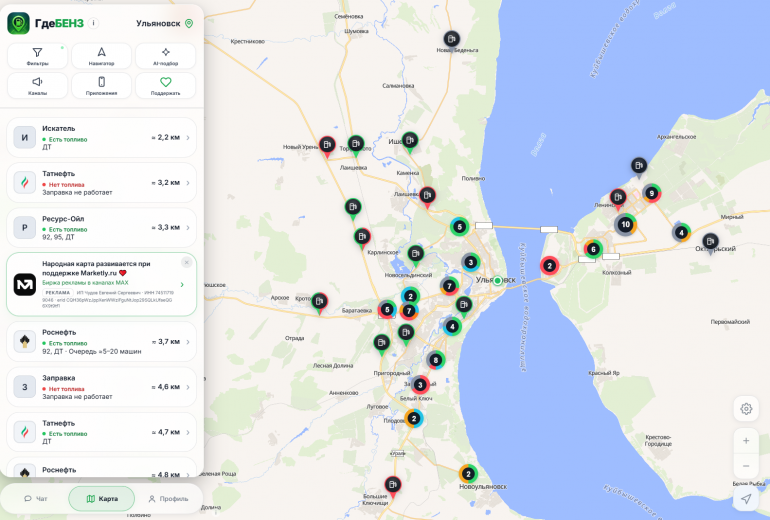Viewport: 770px width, 520px height.
Task: Open ad card green chevron
Action: [182, 284]
